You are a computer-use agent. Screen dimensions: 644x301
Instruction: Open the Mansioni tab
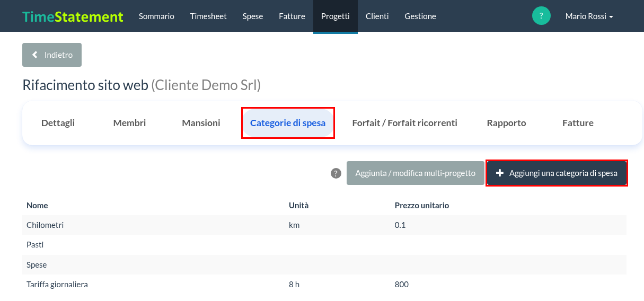201,123
